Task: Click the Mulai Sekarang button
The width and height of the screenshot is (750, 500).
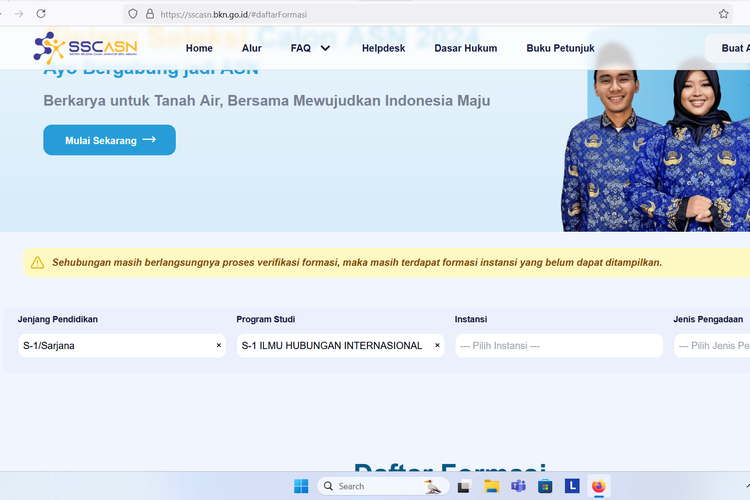Action: [109, 140]
